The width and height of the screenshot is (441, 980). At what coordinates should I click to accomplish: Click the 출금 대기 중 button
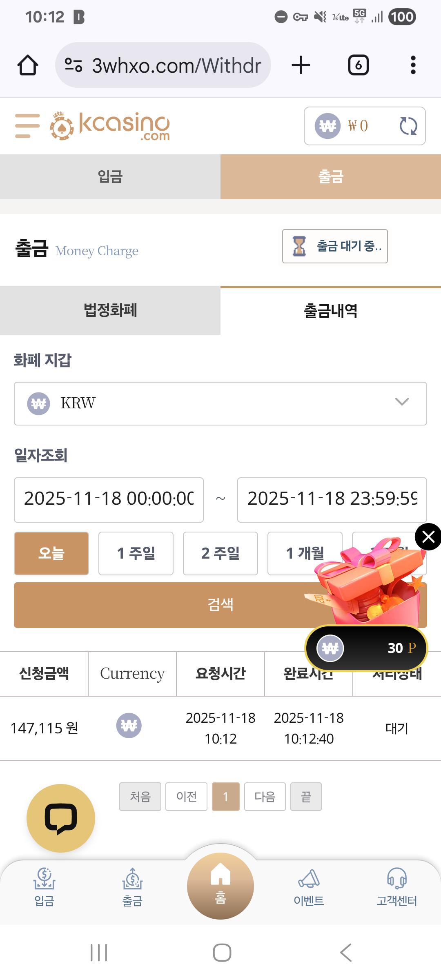pyautogui.click(x=335, y=246)
